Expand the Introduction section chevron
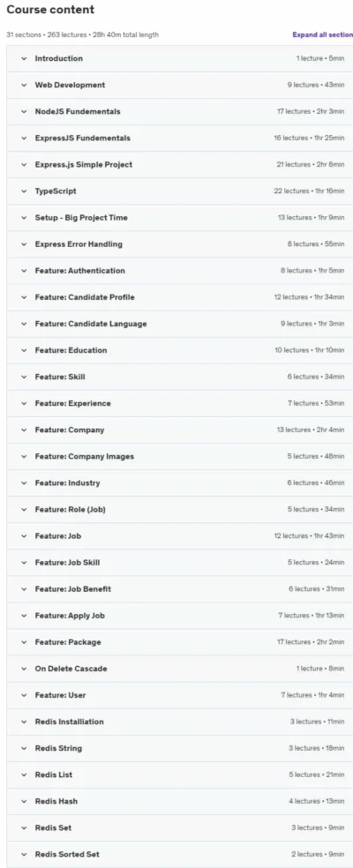 pyautogui.click(x=24, y=59)
